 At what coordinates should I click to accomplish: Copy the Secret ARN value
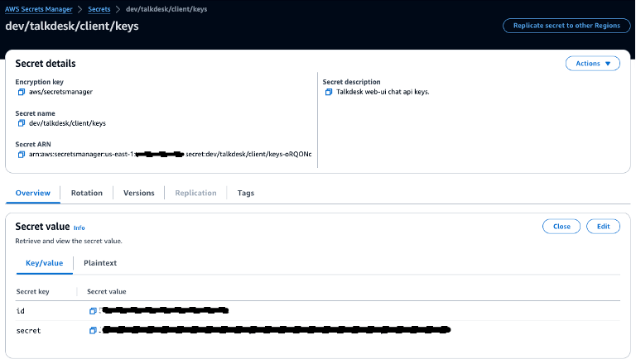click(21, 155)
